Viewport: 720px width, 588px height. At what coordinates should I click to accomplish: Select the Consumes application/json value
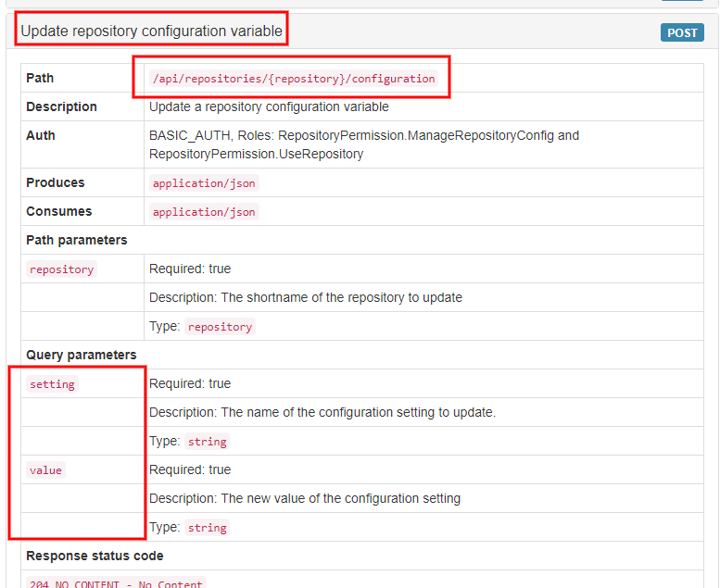pyautogui.click(x=204, y=212)
